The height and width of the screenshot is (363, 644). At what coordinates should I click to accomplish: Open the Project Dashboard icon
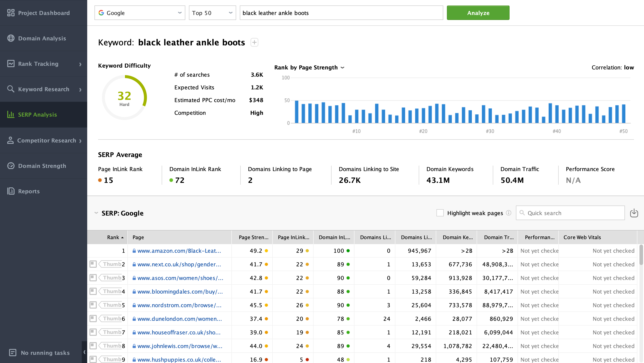tap(11, 13)
